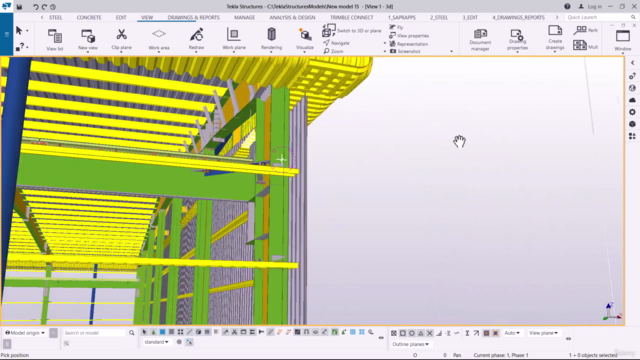Open View properties
Image resolution: width=640 pixels, height=360 pixels.
[409, 36]
